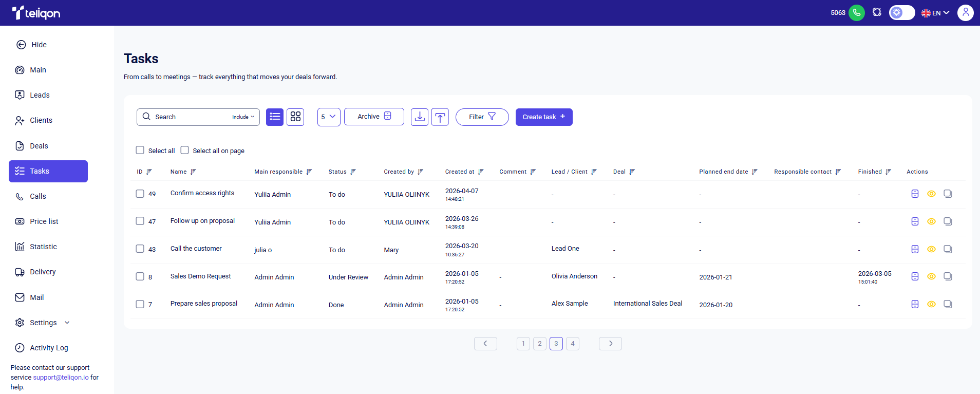Sort by Finished column
Viewport: 980px width, 394px height.
[888, 172]
